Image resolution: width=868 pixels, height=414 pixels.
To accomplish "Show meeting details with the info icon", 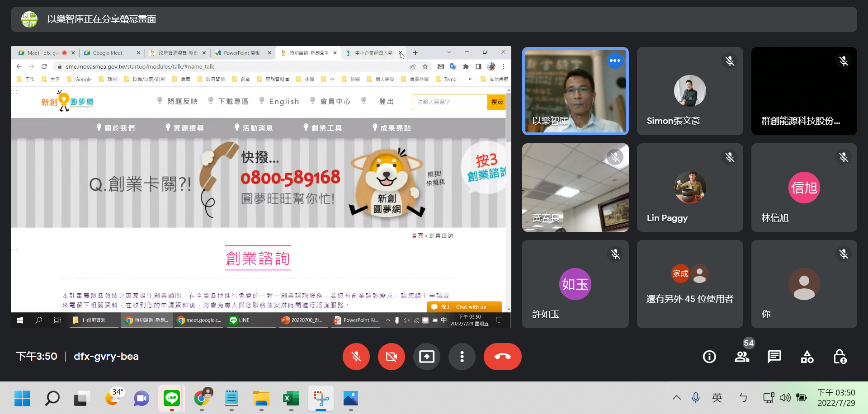I will (x=709, y=357).
